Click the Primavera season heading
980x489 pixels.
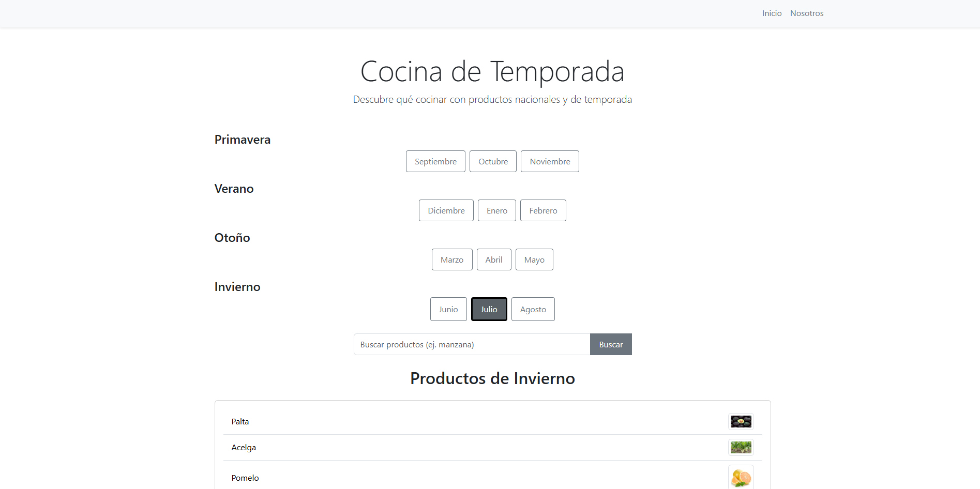243,140
